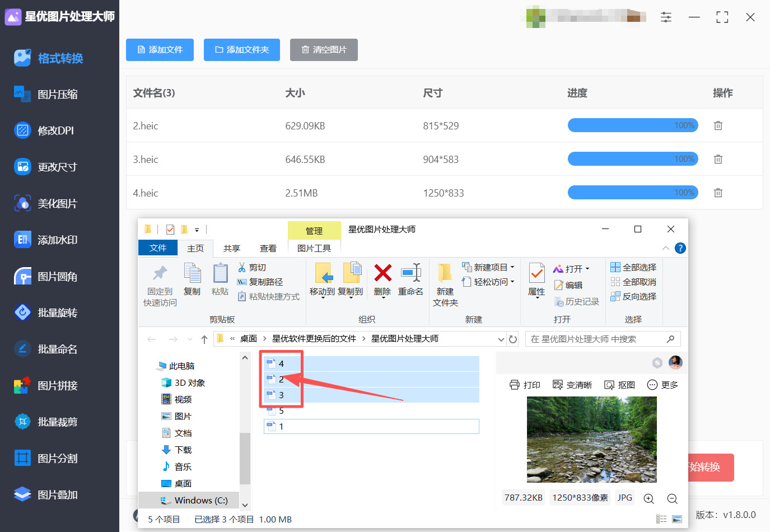Open the 格式转换 sidebar tool
Viewport: 770px width, 532px height.
(x=49, y=58)
